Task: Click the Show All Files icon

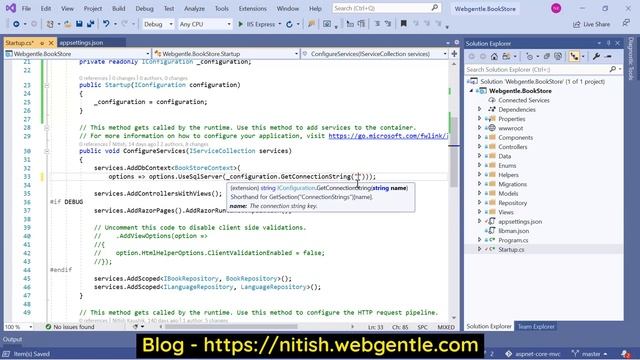Action: click(558, 56)
